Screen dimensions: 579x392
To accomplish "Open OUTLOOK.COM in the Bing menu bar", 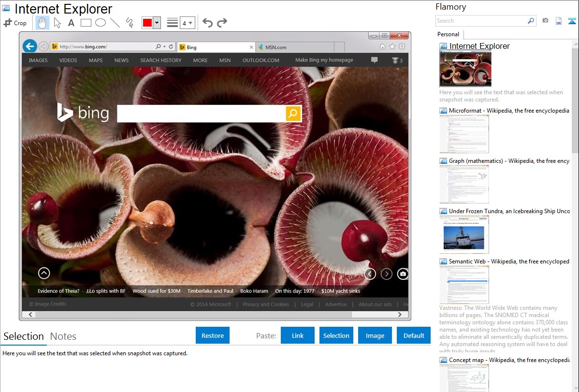I will point(261,60).
